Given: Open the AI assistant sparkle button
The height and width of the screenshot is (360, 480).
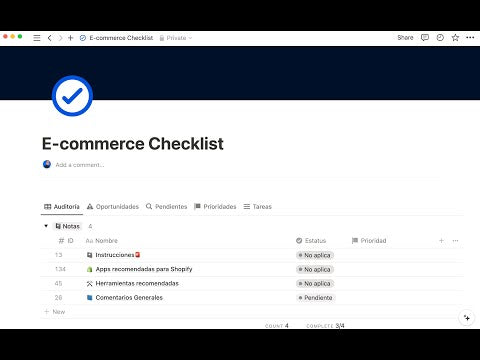Looking at the screenshot, I should [x=467, y=318].
